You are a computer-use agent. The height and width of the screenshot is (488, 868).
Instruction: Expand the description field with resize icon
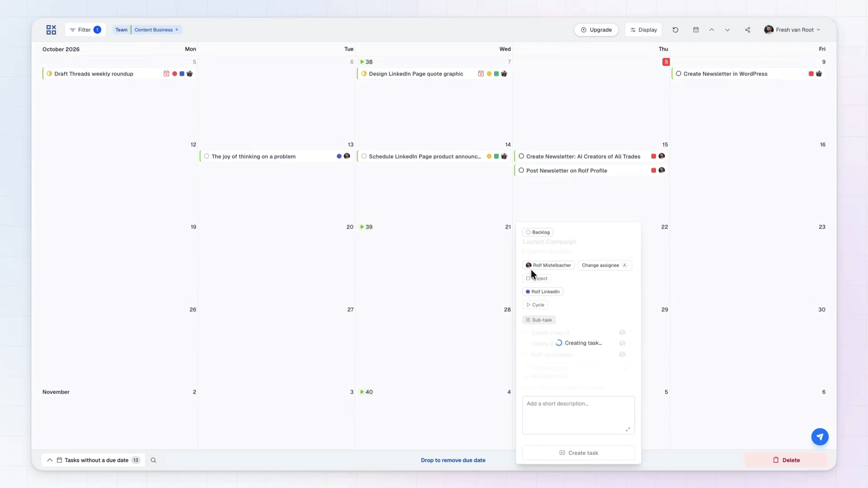[627, 429]
